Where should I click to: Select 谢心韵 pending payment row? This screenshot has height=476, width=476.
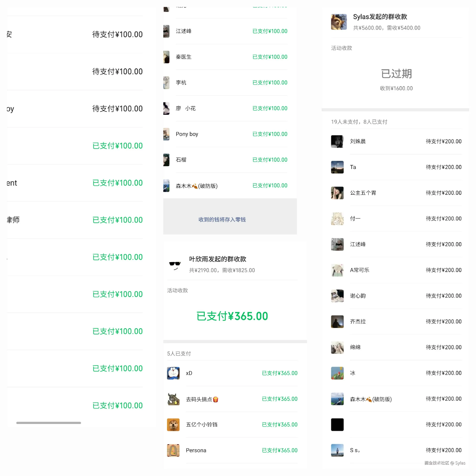click(x=396, y=296)
